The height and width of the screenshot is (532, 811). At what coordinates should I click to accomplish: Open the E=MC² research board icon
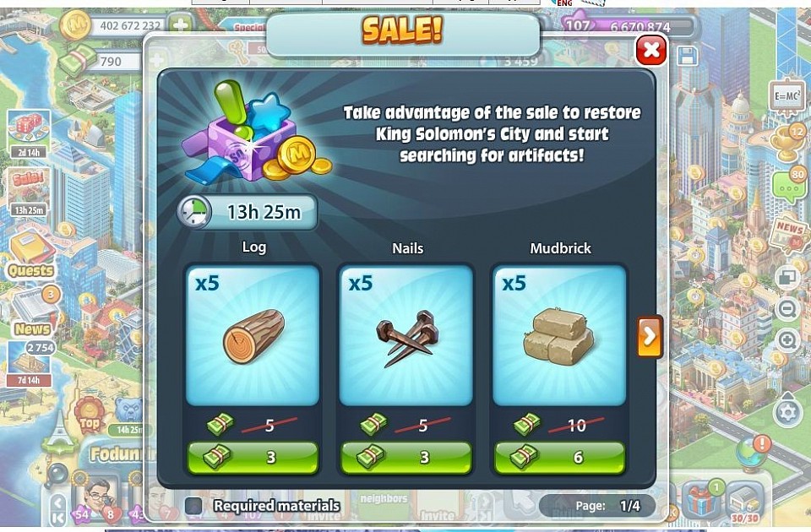point(787,96)
